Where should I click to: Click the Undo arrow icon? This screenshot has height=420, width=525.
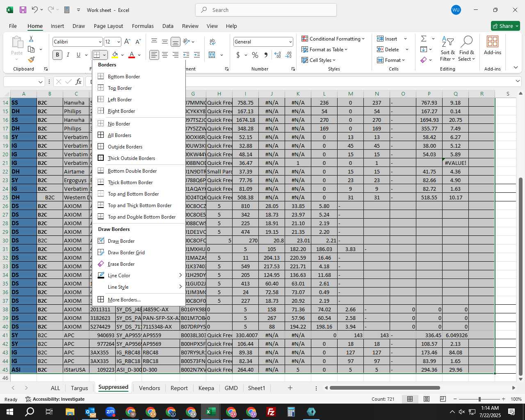pyautogui.click(x=35, y=10)
